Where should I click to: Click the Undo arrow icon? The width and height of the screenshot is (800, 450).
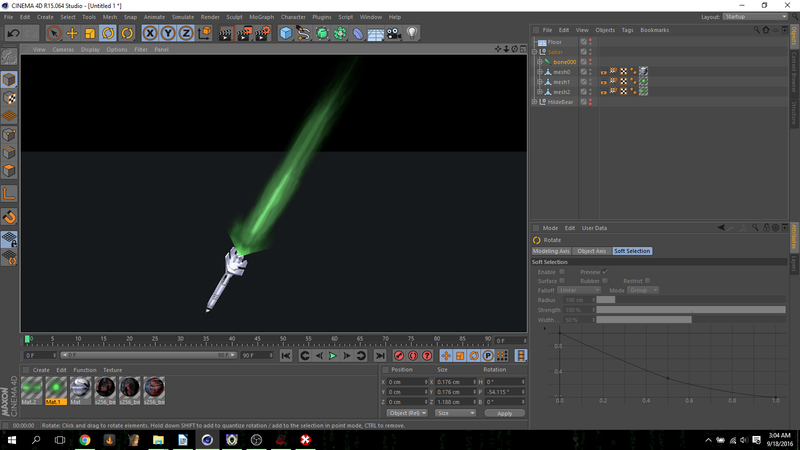pos(13,34)
